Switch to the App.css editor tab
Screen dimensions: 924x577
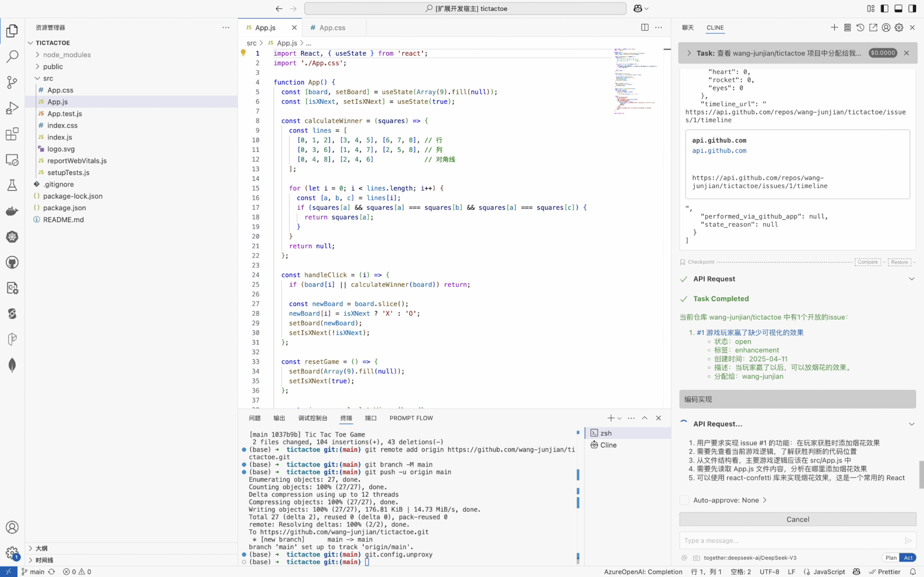(332, 28)
